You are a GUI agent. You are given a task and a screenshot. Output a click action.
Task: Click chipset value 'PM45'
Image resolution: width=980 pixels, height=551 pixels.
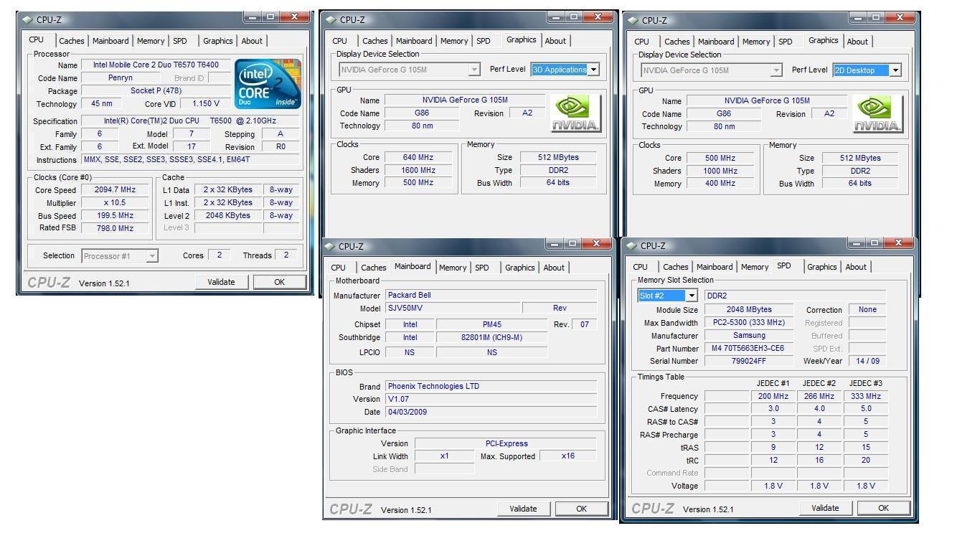[491, 324]
